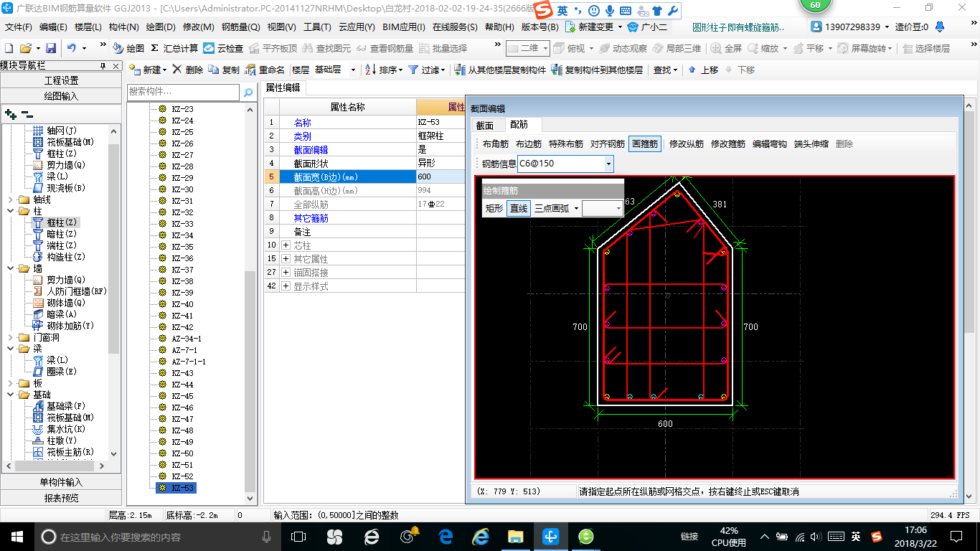The width and height of the screenshot is (980, 551).
Task: Open the 三点画弧 arc dropdown arrow
Action: click(576, 209)
